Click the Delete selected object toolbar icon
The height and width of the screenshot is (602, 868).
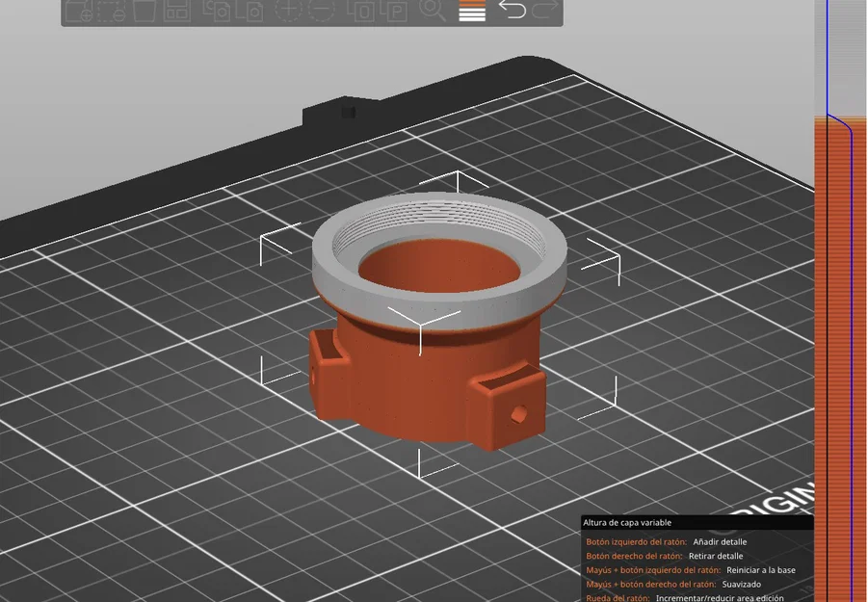(x=111, y=11)
